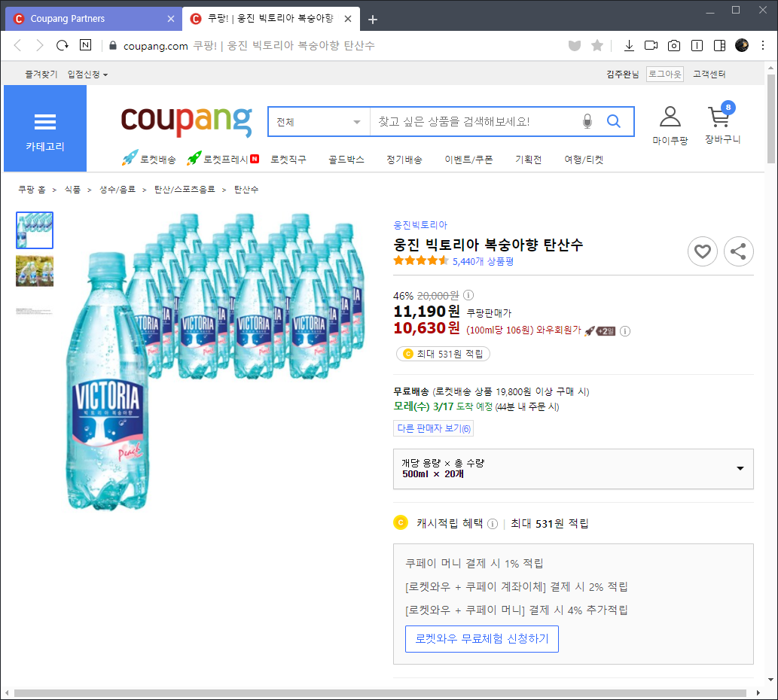Go forward with the browser forward arrow
Viewport: 778px width, 700px height.
(x=40, y=46)
